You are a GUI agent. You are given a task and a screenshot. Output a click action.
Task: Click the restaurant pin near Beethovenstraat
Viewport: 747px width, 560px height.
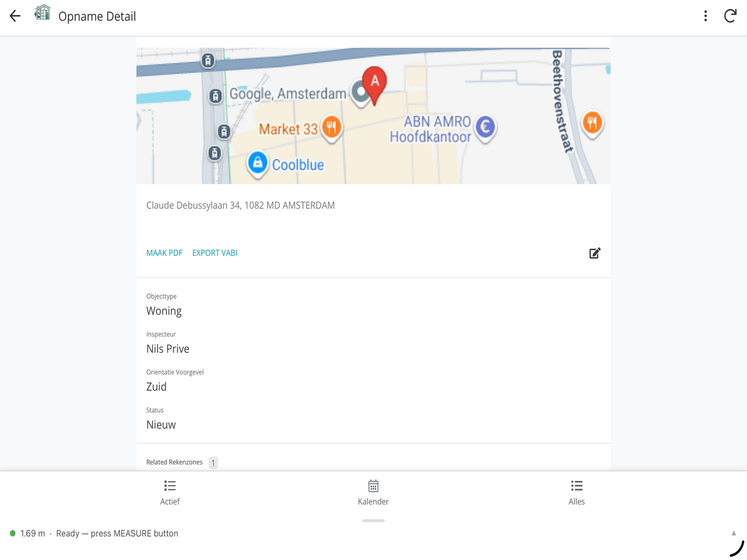click(x=592, y=124)
